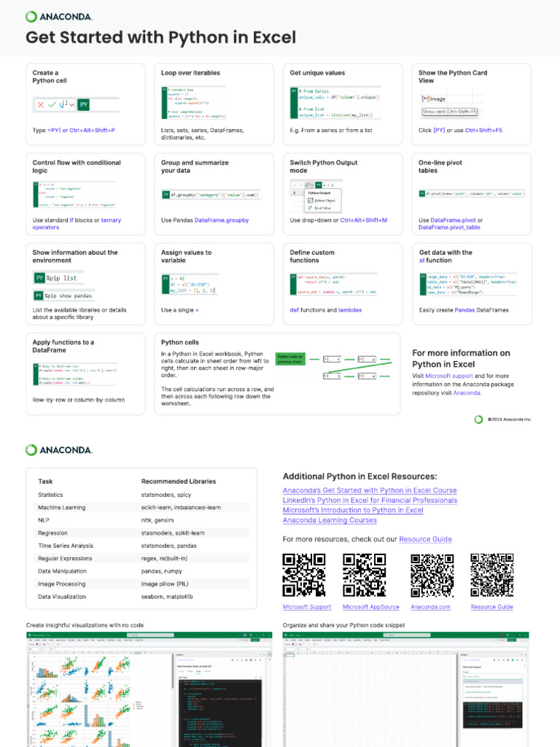Click the PY badge beside '%pip show pandas'
The image size is (560, 747).
39,296
